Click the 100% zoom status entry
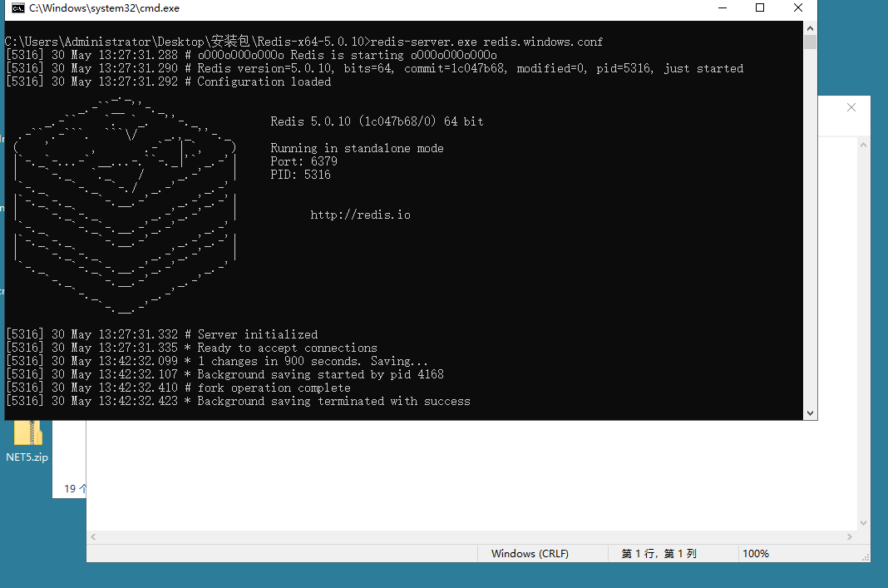This screenshot has width=888, height=588. point(756,553)
